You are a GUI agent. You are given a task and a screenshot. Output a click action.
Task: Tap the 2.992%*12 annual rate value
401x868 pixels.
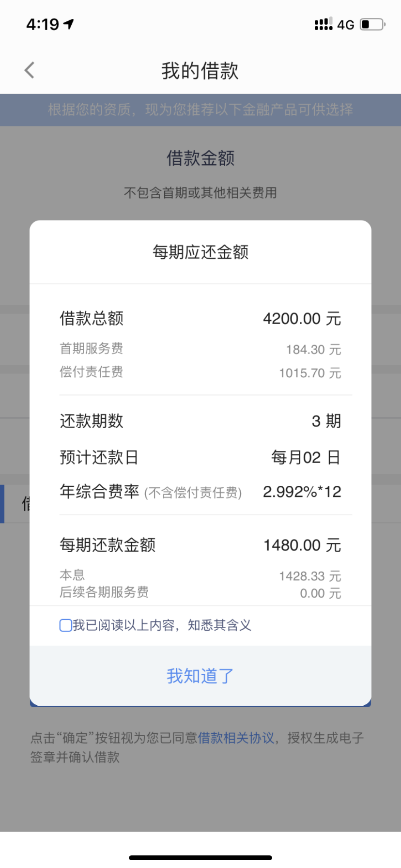(302, 492)
